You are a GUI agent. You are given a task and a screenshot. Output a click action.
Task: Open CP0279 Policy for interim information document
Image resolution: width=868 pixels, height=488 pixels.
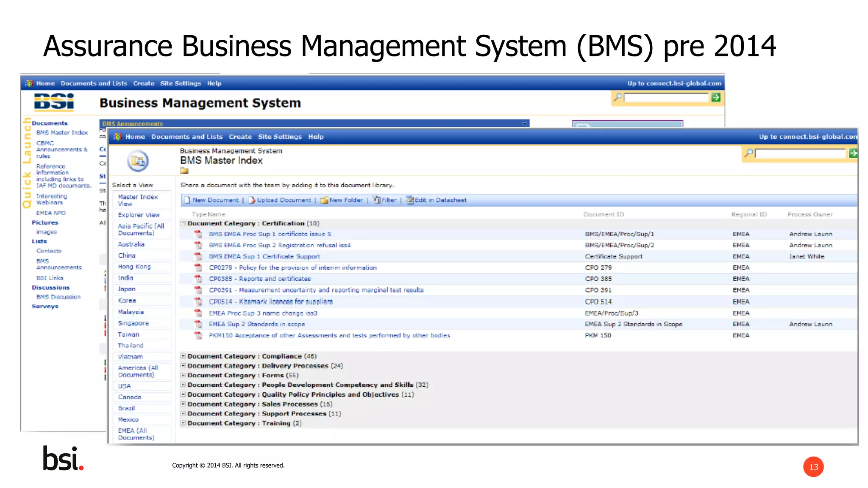point(292,268)
